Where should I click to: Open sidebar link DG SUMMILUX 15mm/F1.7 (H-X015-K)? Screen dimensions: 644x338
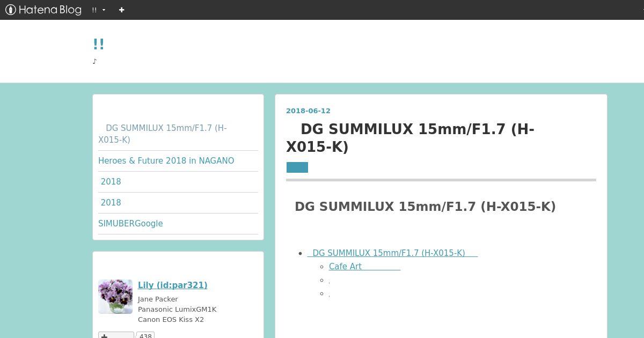(x=163, y=134)
